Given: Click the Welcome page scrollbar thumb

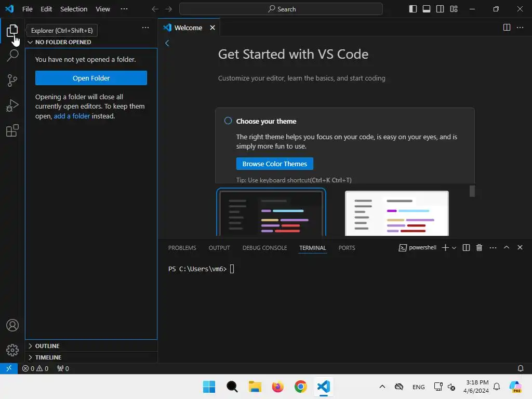Looking at the screenshot, I should pos(472,191).
